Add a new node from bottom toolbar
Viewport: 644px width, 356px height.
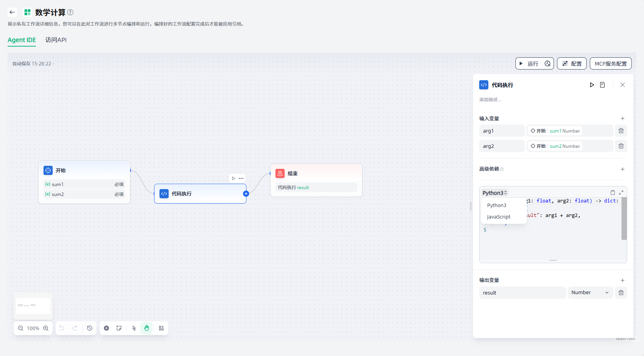point(106,328)
